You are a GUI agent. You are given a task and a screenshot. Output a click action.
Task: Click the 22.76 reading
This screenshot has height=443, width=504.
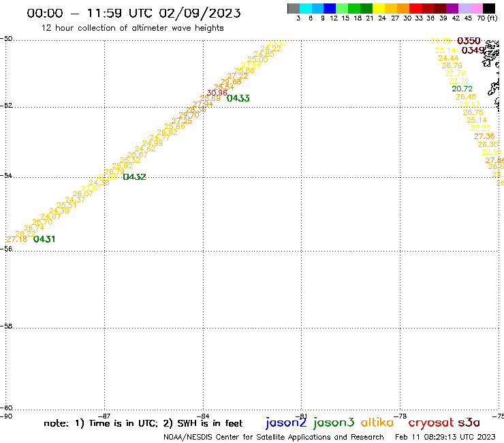click(456, 74)
